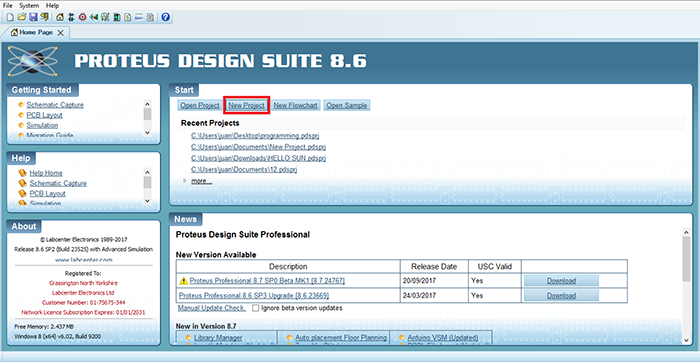Open Proteus Professional 8.6 SP3 Upgrade link
The width and height of the screenshot is (700, 362).
(254, 295)
